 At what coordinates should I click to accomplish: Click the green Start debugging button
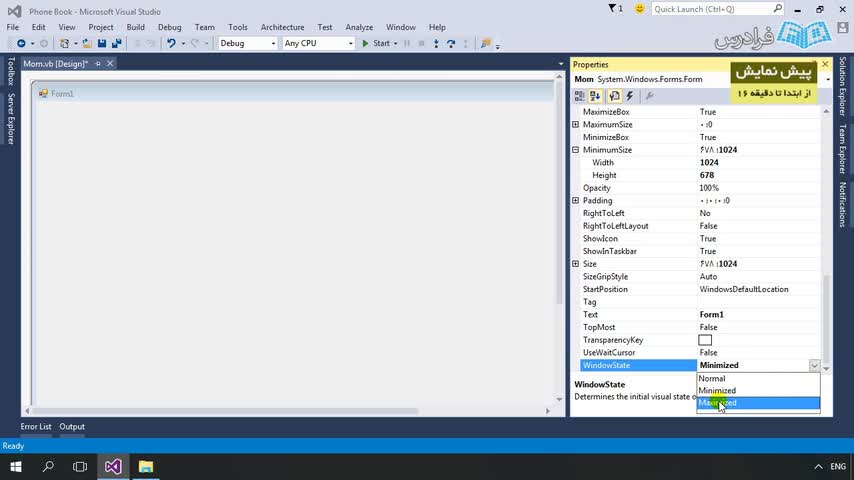click(376, 43)
